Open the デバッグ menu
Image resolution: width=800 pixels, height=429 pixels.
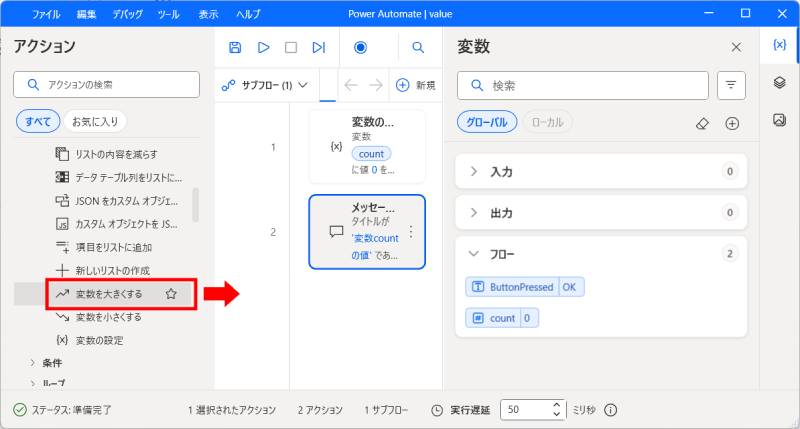(x=128, y=14)
